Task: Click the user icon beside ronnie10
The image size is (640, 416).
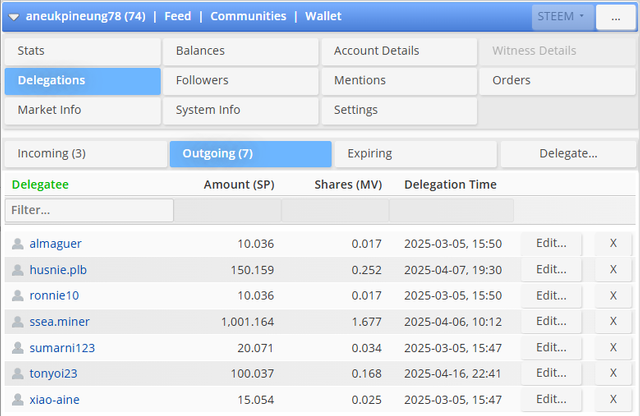Action: (17, 295)
